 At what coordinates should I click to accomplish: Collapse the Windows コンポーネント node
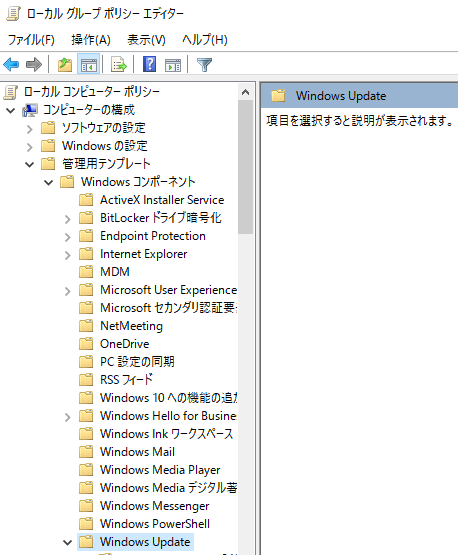pyautogui.click(x=48, y=183)
